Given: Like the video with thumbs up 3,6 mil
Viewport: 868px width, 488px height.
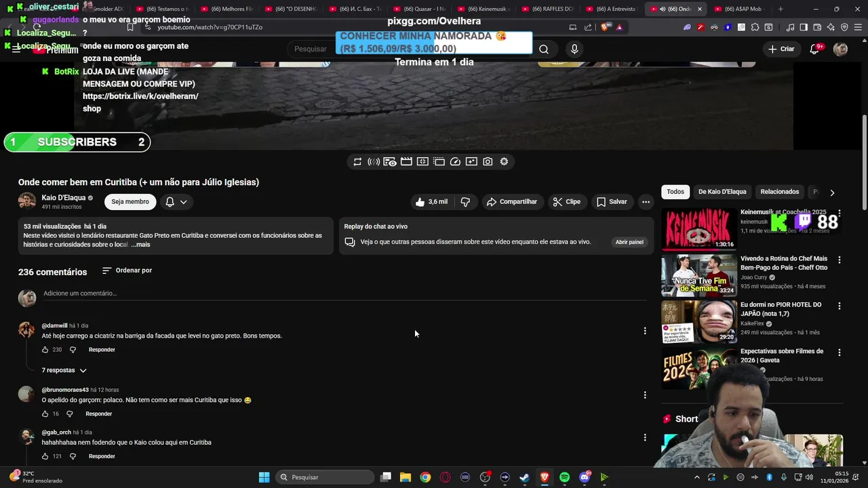Looking at the screenshot, I should [x=431, y=202].
